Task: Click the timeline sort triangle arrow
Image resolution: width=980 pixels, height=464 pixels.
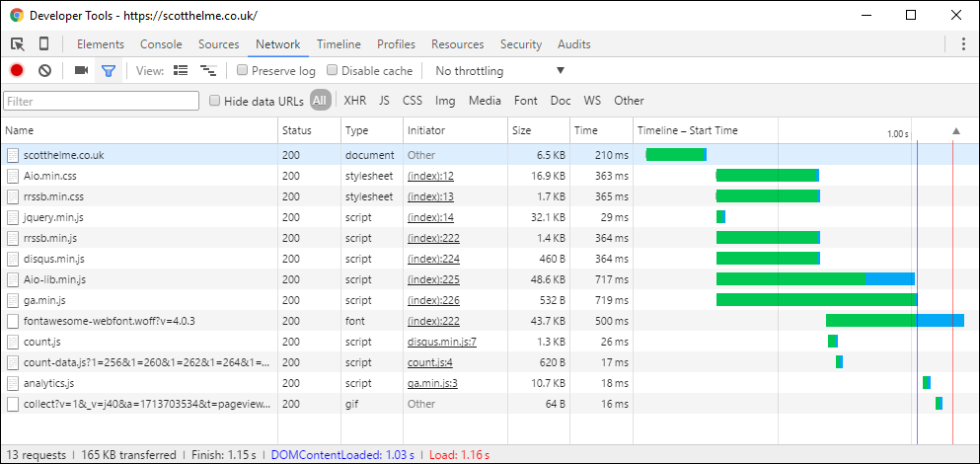Action: pyautogui.click(x=955, y=130)
